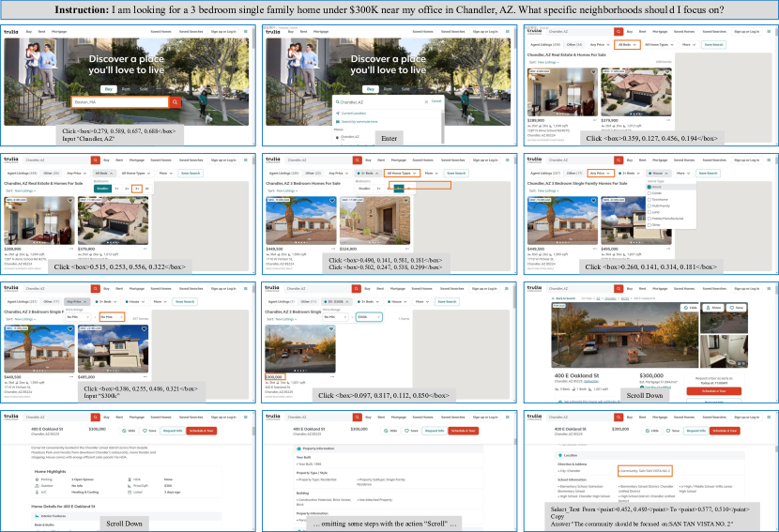The height and width of the screenshot is (532, 779).
Task: Pick the Chandler, AZ place suggestion with pin
Action: point(349,137)
